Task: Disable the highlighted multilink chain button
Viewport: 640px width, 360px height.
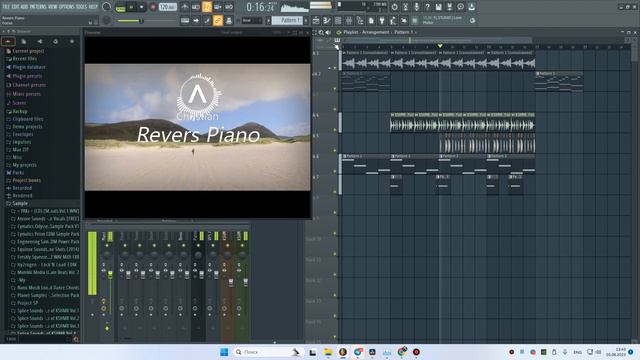Action: click(218, 20)
